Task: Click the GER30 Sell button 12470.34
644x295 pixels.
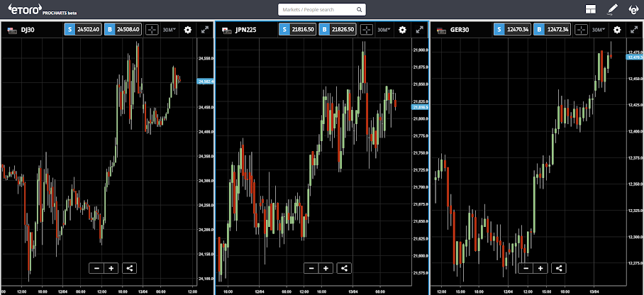Action: tap(512, 30)
